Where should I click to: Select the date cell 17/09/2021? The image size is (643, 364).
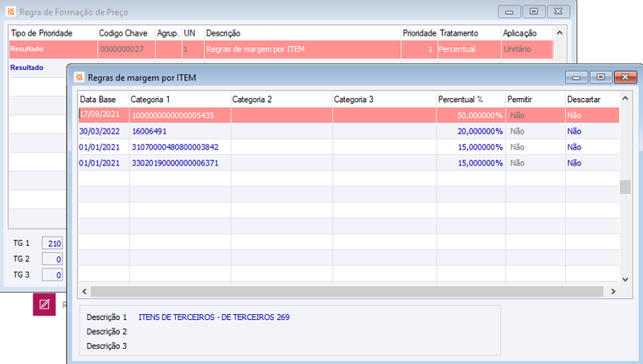(104, 115)
